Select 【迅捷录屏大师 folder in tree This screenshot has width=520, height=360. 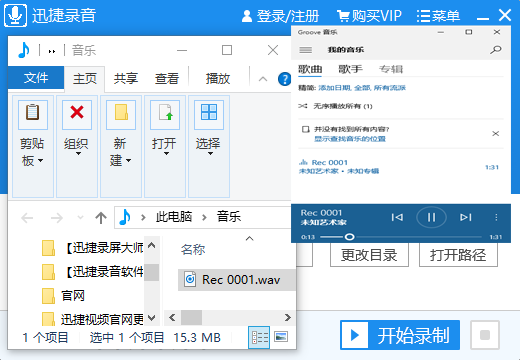(93, 248)
